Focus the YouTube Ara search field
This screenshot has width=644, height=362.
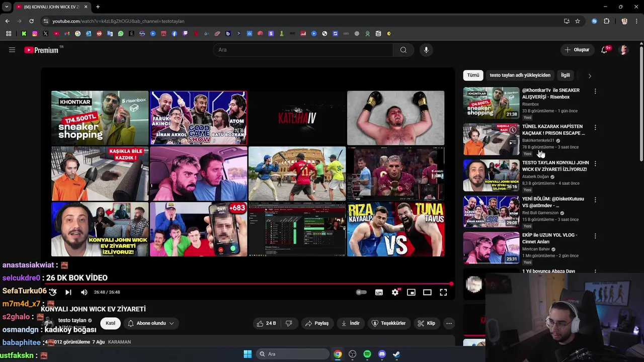[x=303, y=50]
